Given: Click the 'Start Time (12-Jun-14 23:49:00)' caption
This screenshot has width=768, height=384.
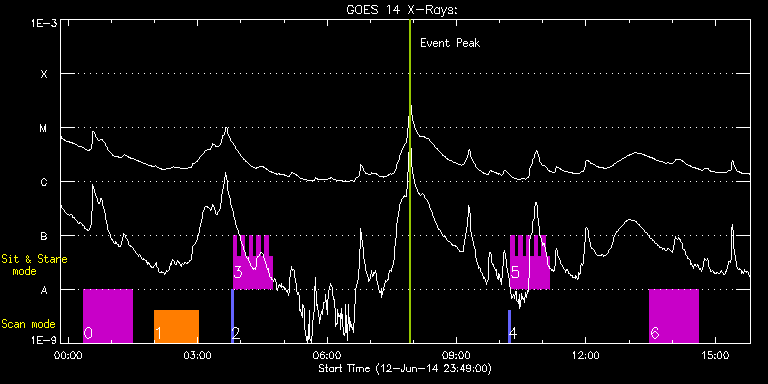Looking at the screenshot, I should click(x=405, y=368).
